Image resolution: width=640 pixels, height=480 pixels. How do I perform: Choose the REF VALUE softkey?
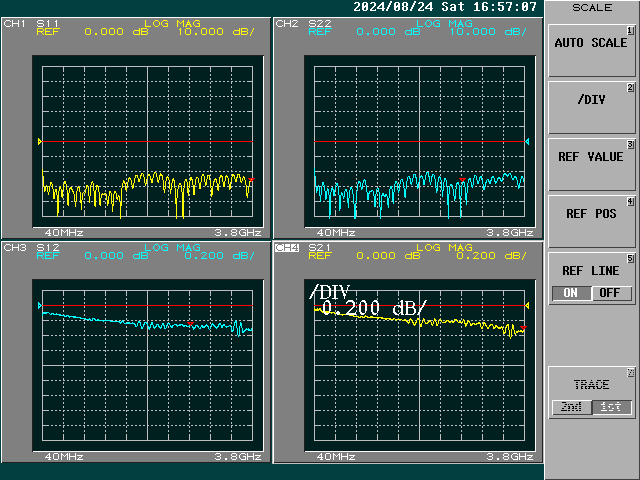(x=592, y=157)
